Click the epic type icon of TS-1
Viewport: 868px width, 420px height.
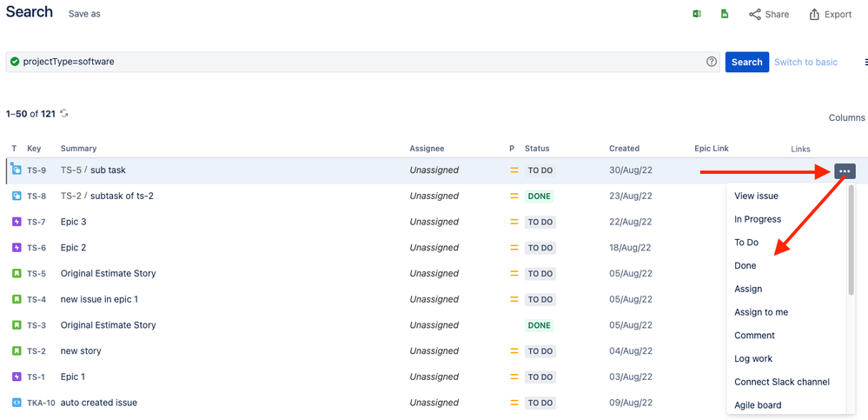click(x=17, y=377)
